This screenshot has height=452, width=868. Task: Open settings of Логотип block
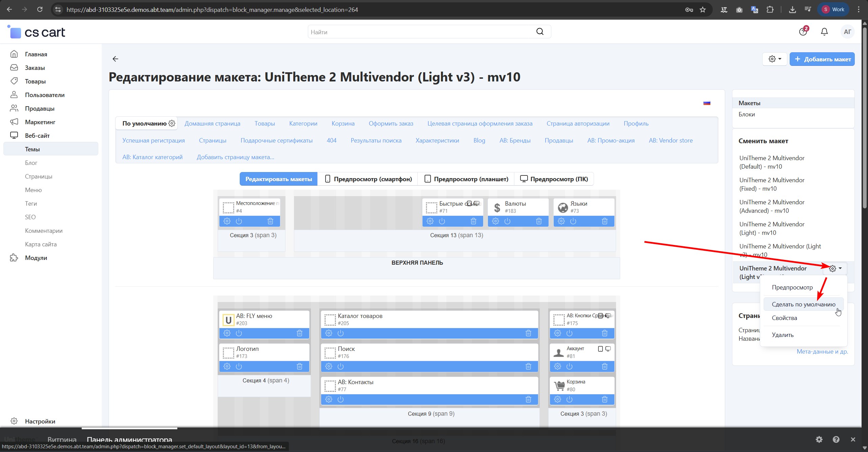click(x=227, y=366)
